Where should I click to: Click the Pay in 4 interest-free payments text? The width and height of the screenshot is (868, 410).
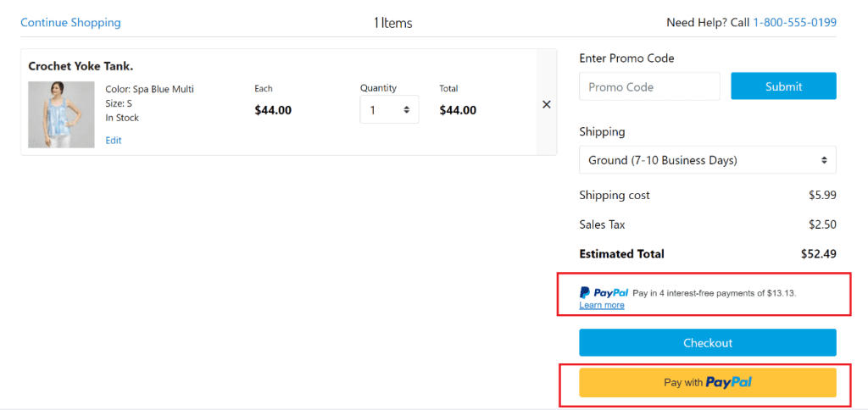click(x=714, y=293)
